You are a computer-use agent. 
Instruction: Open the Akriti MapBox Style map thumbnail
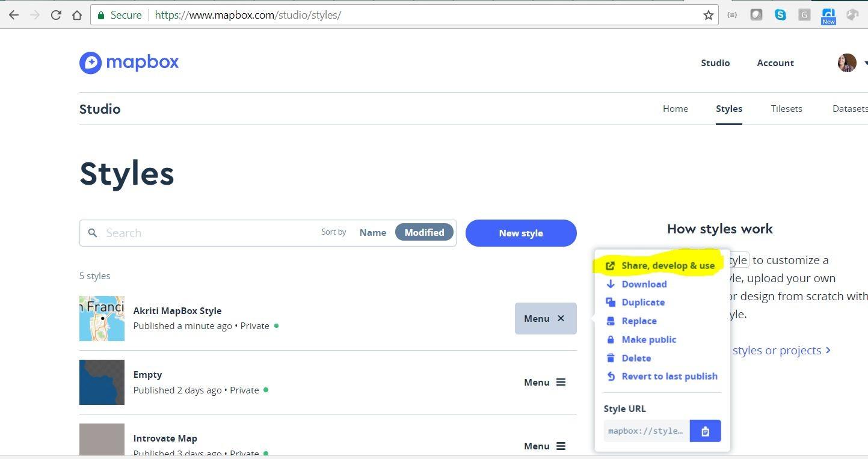click(102, 318)
